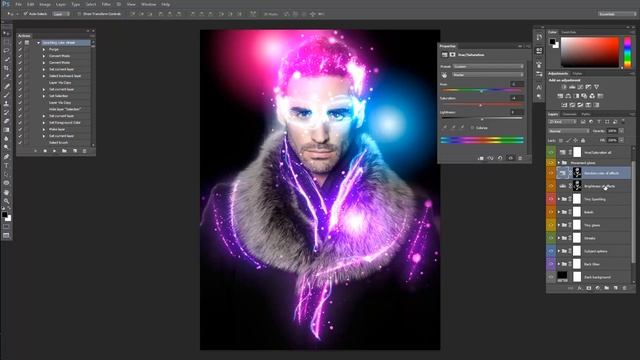This screenshot has width=640, height=360.
Task: Click the reset to adjustment defaults icon in Properties
Action: (500, 158)
